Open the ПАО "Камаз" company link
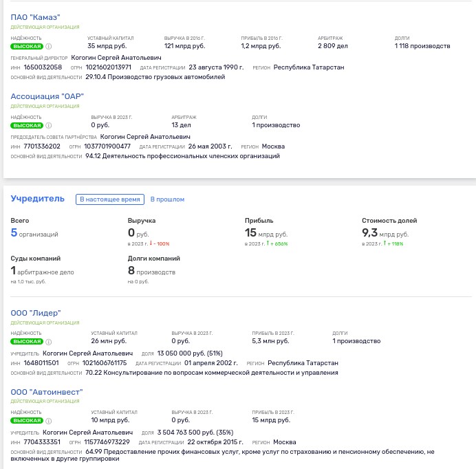The width and height of the screenshot is (476, 469). point(35,17)
